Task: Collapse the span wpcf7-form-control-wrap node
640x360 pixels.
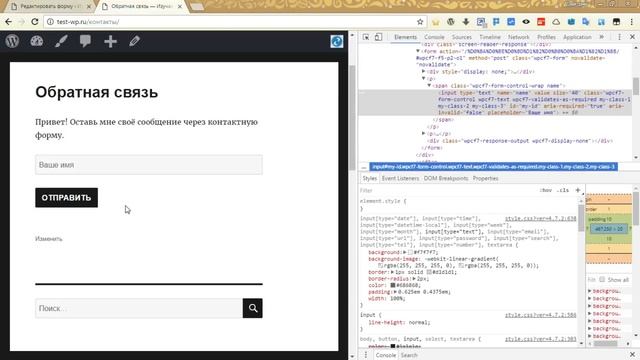Action: point(429,86)
